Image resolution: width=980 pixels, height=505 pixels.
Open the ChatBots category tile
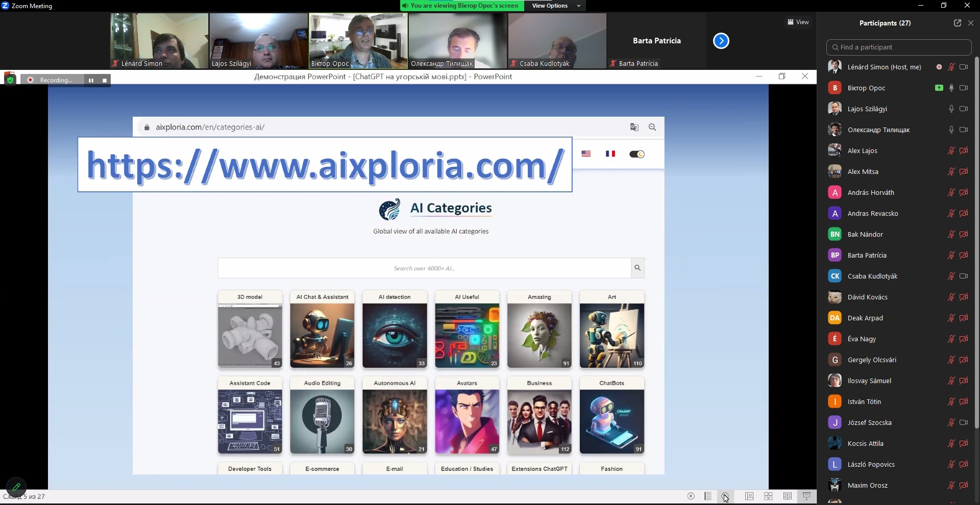[x=611, y=416]
